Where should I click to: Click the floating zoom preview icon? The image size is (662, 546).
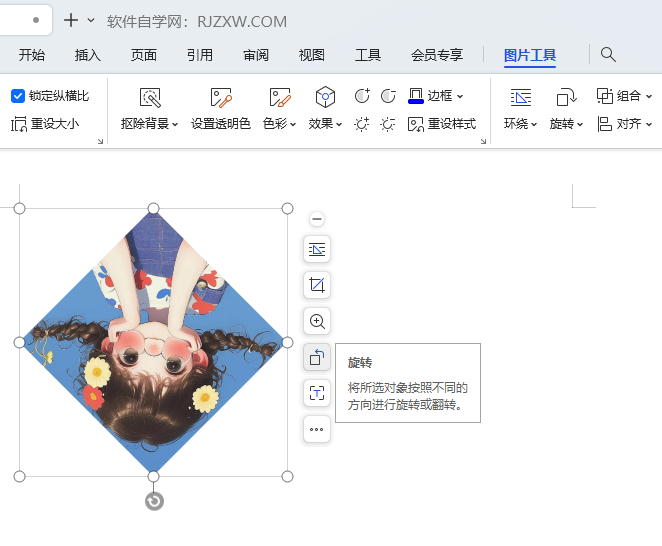317,321
